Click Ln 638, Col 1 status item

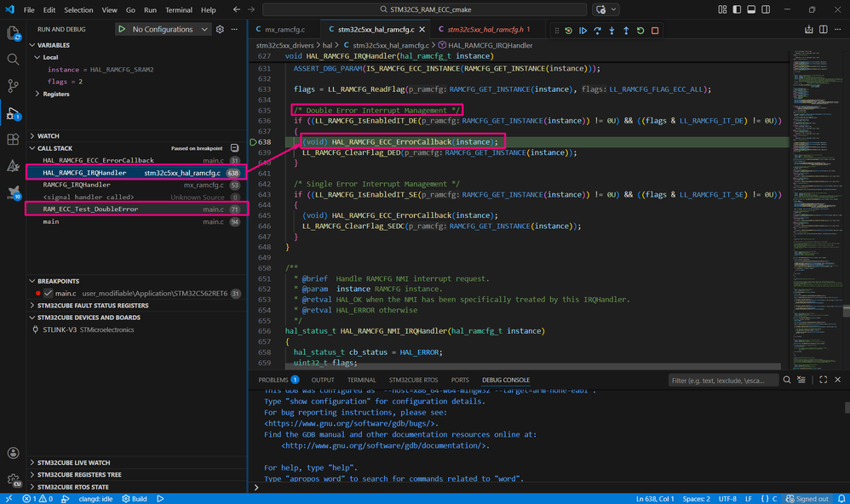[655, 499]
